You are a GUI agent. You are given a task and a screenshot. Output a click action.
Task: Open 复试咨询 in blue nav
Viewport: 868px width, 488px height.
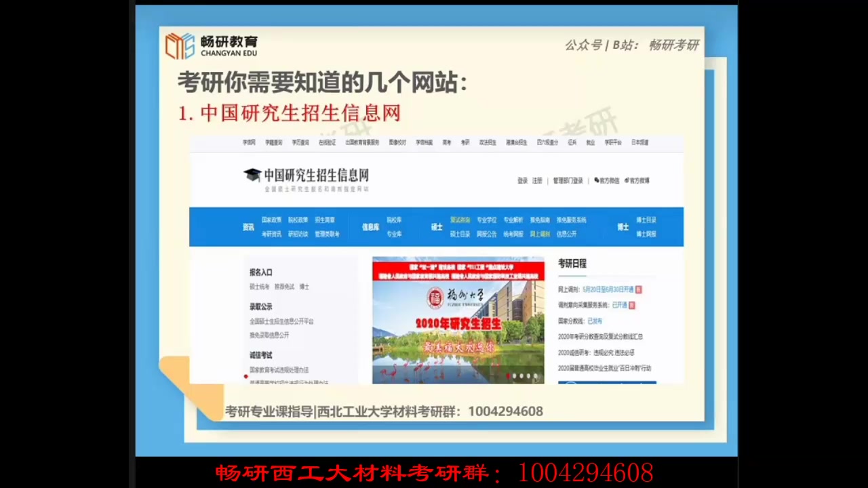point(460,220)
